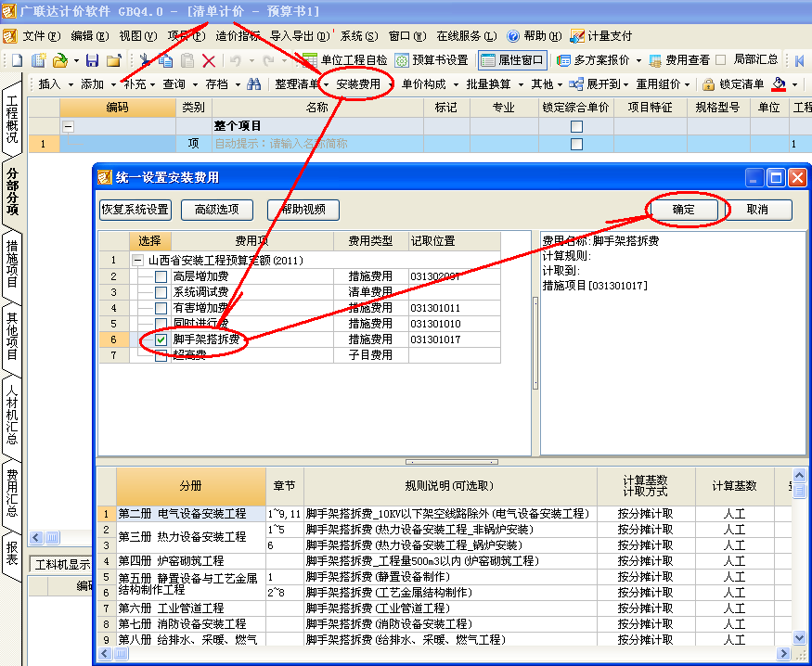Check 锁定综合单价 box for 整个项目 row

point(576,126)
